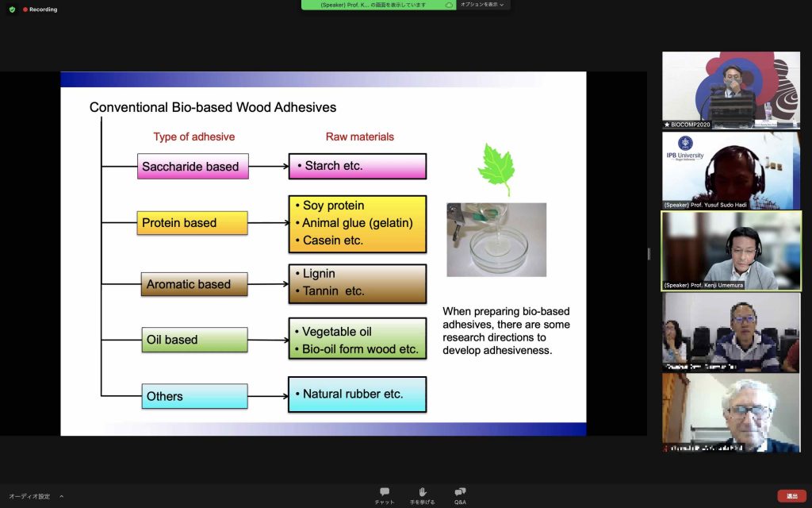Open the chat panel (チャット)
812x508 pixels.
[x=385, y=495]
